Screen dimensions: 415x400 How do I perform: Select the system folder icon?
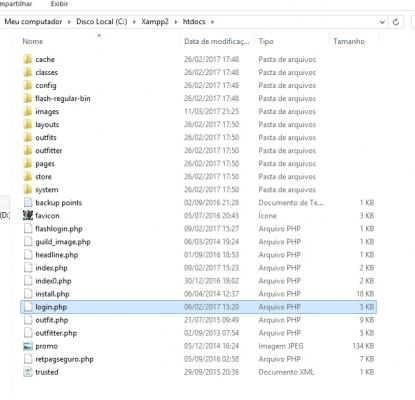pyautogui.click(x=28, y=189)
